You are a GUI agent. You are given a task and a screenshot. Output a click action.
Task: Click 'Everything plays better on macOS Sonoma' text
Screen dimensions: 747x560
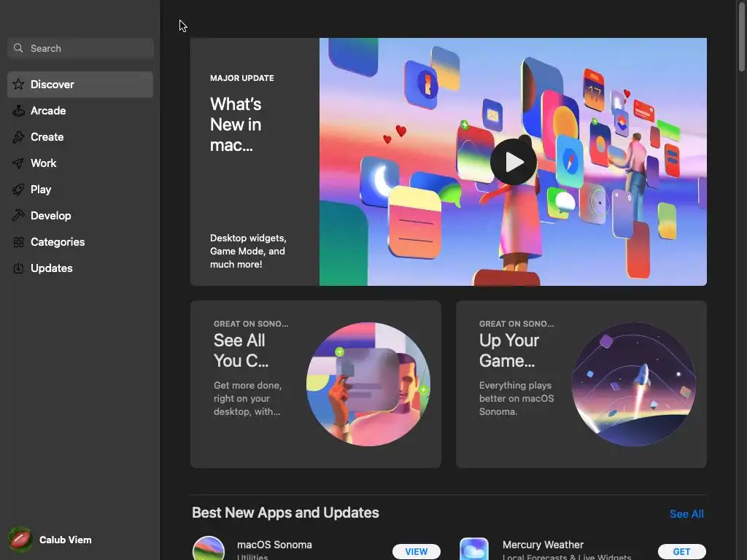pos(516,398)
